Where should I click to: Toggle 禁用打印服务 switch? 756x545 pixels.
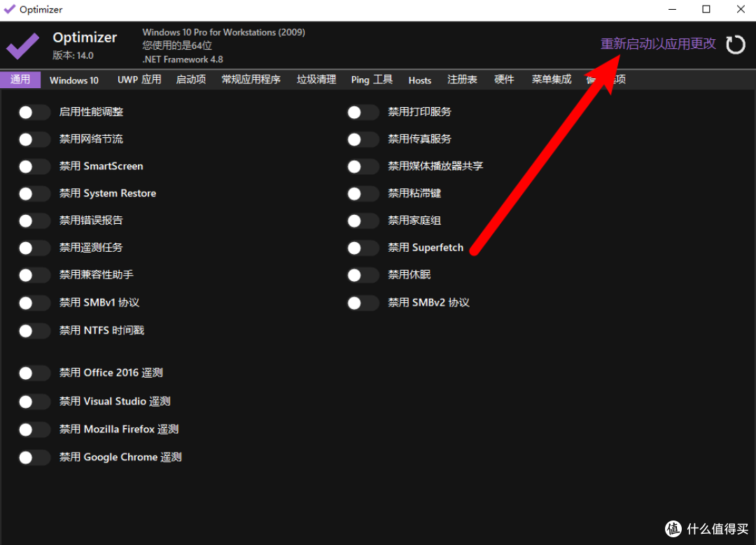363,112
